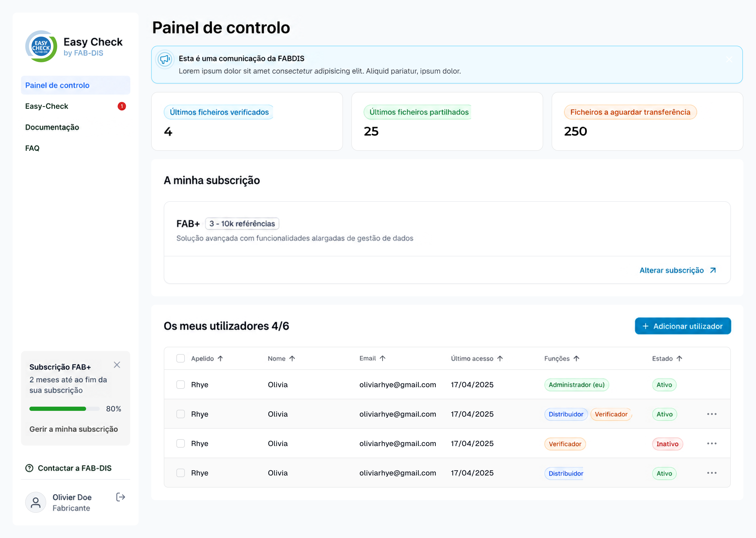
Task: Toggle the select-all checkbox in the table header
Action: click(180, 358)
